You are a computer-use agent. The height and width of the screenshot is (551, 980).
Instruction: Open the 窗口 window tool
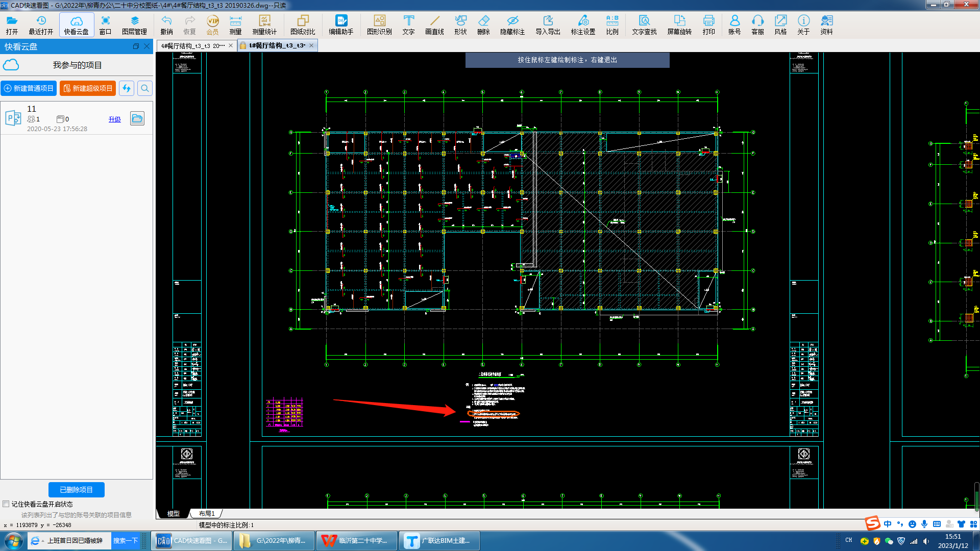(105, 25)
